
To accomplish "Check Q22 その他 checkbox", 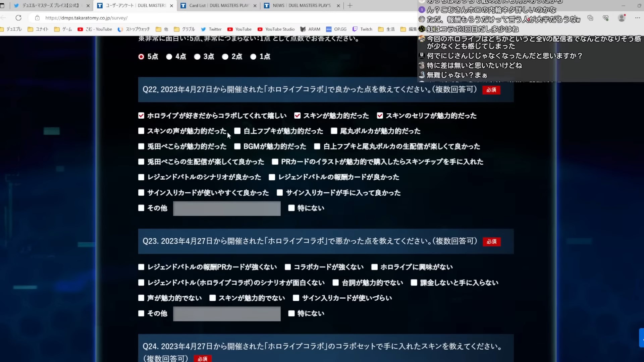I will coord(141,208).
